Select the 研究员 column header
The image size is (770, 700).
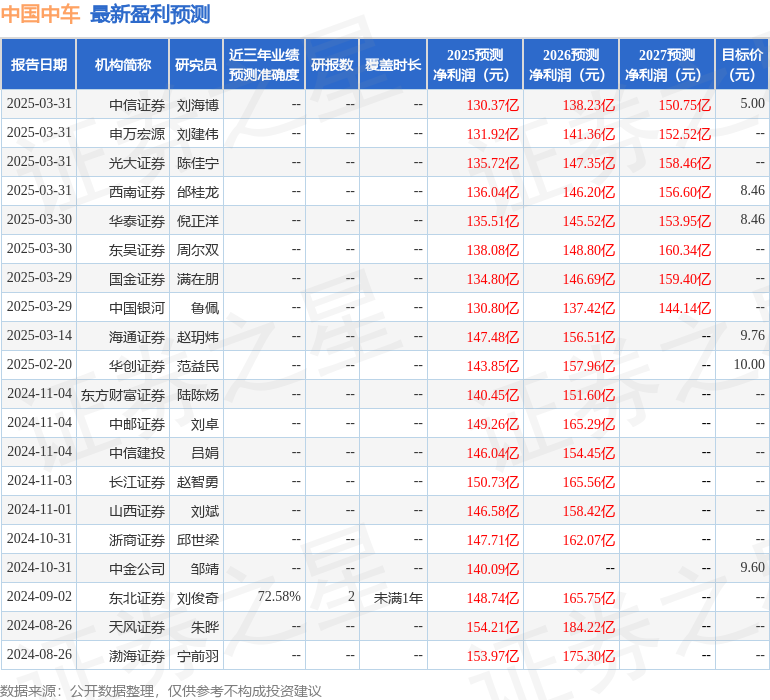(196, 64)
